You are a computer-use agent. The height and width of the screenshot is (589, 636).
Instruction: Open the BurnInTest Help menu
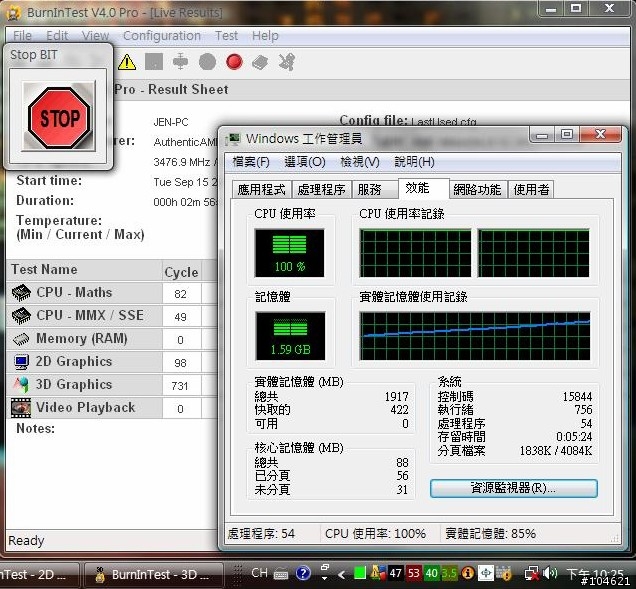click(x=265, y=36)
